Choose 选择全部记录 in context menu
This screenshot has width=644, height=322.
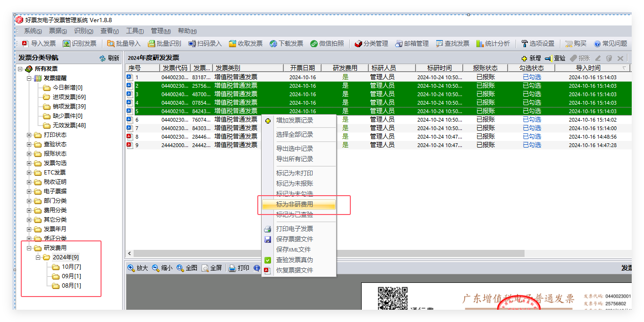click(299, 134)
